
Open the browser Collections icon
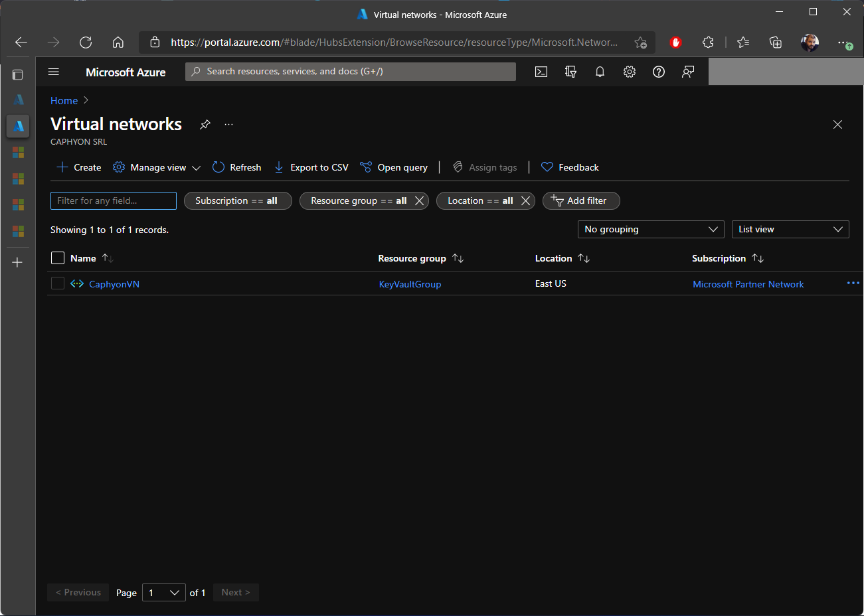tap(776, 42)
